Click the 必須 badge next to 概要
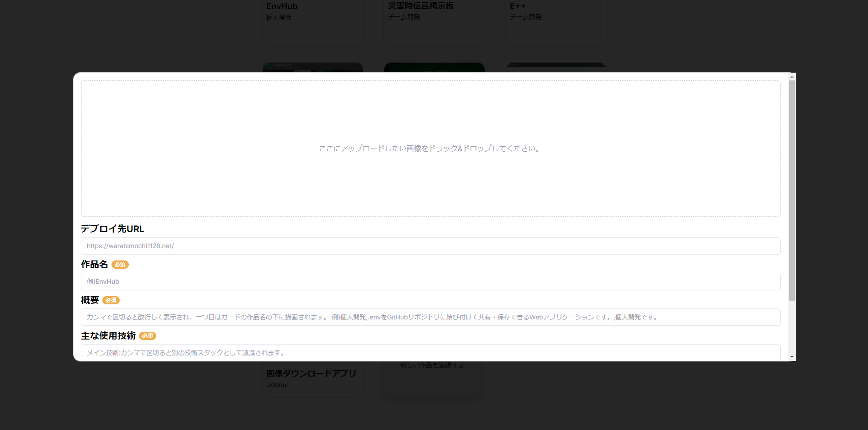This screenshot has width=868, height=430. (x=111, y=300)
